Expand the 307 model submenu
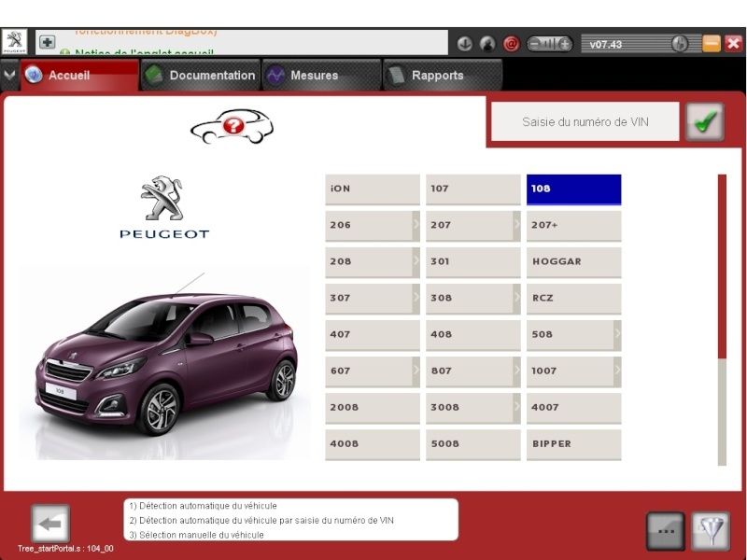Screen dimensions: 747x560 (415, 298)
